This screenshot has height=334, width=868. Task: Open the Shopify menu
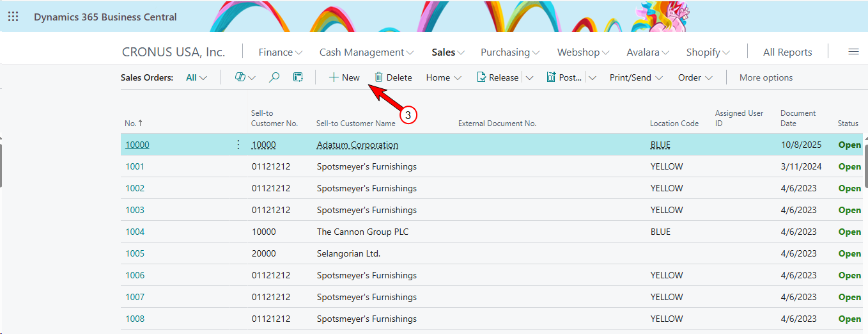pos(708,52)
